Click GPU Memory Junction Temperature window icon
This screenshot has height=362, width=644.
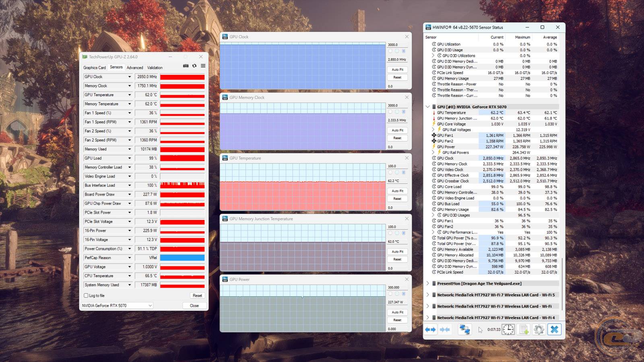click(x=225, y=219)
